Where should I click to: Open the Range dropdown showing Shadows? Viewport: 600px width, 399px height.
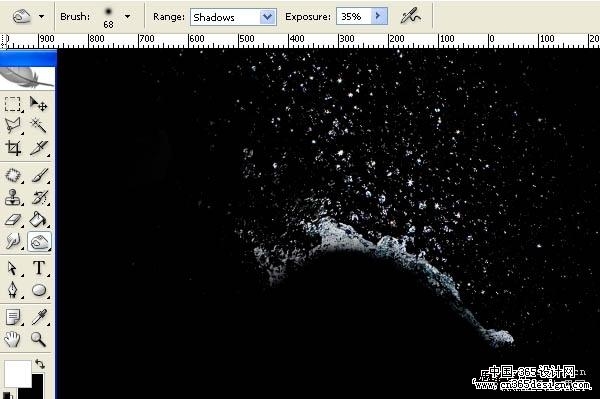[233, 17]
